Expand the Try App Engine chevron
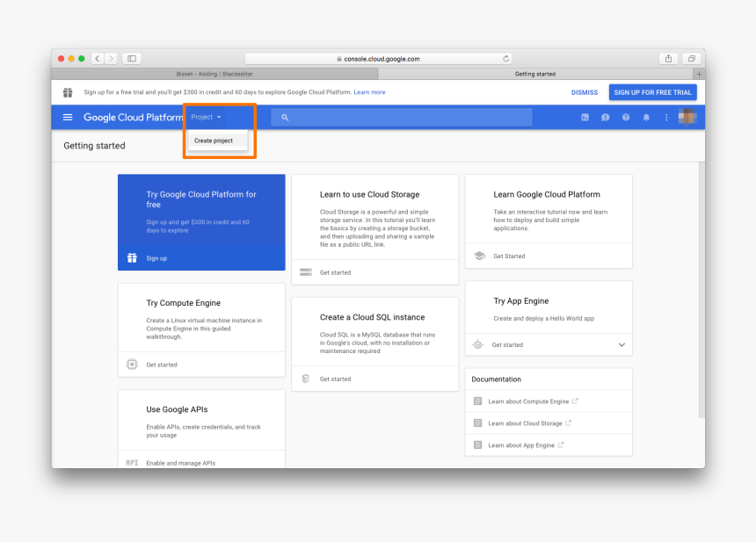This screenshot has width=756, height=542. tap(622, 345)
